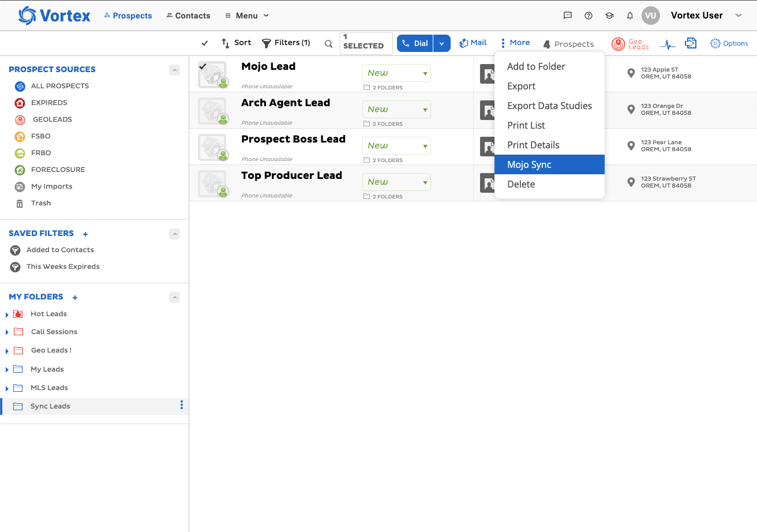Add a new saved filter plus
This screenshot has height=532, width=757.
(85, 234)
